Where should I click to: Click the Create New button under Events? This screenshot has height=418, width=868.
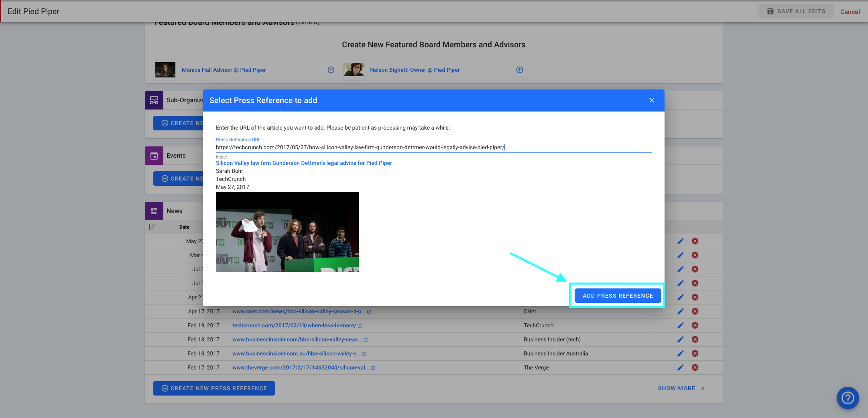pyautogui.click(x=179, y=179)
